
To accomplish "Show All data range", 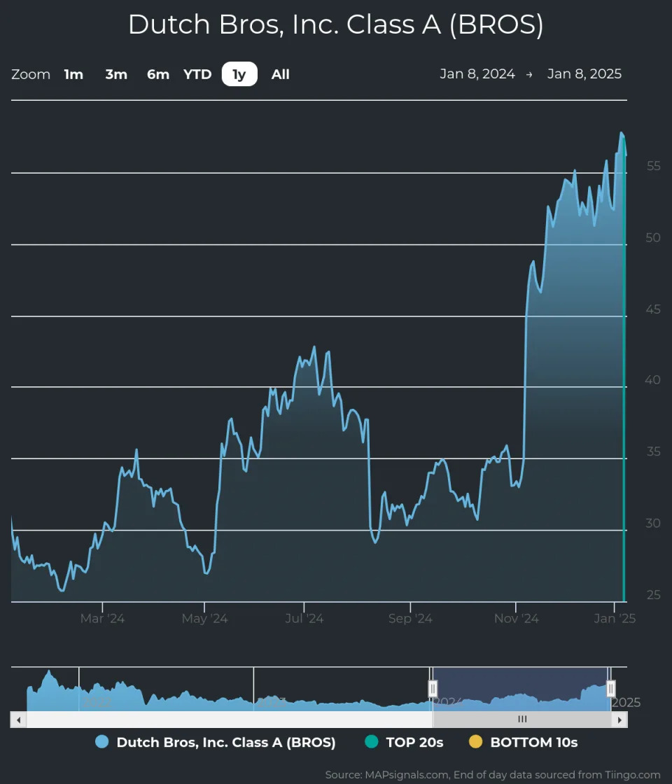I will [x=281, y=74].
